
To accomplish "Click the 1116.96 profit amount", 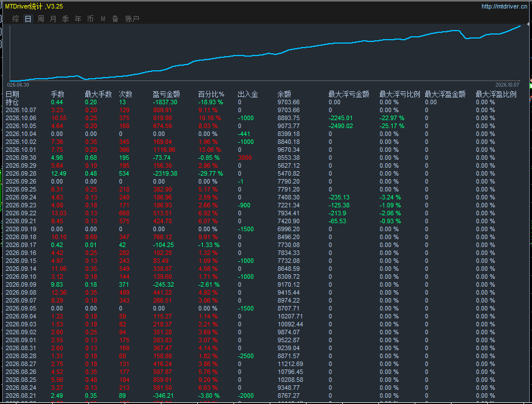I will coord(164,150).
